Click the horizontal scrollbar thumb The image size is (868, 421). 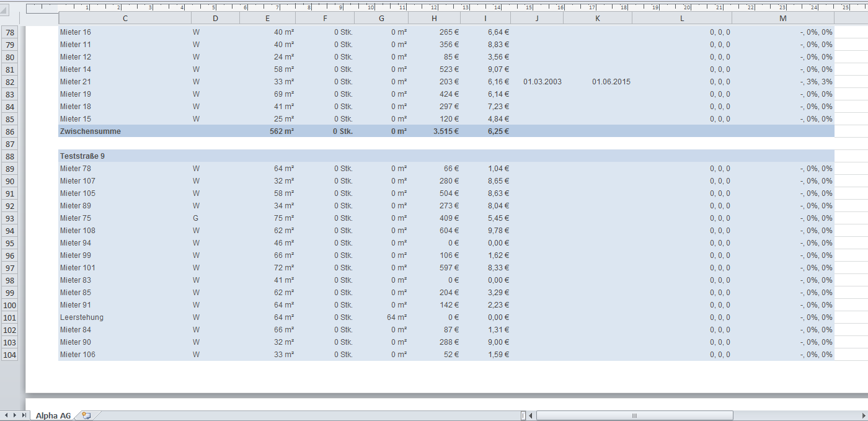tap(634, 415)
